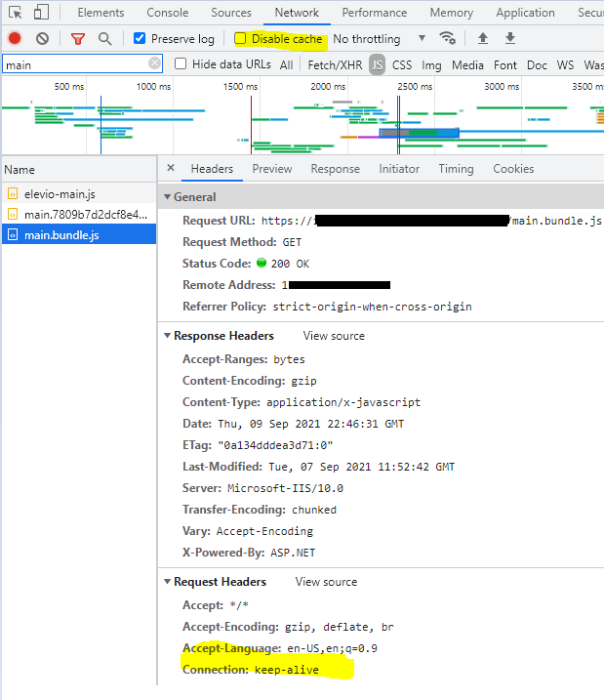The width and height of the screenshot is (604, 700).
Task: View source of Response Headers
Action: point(334,336)
